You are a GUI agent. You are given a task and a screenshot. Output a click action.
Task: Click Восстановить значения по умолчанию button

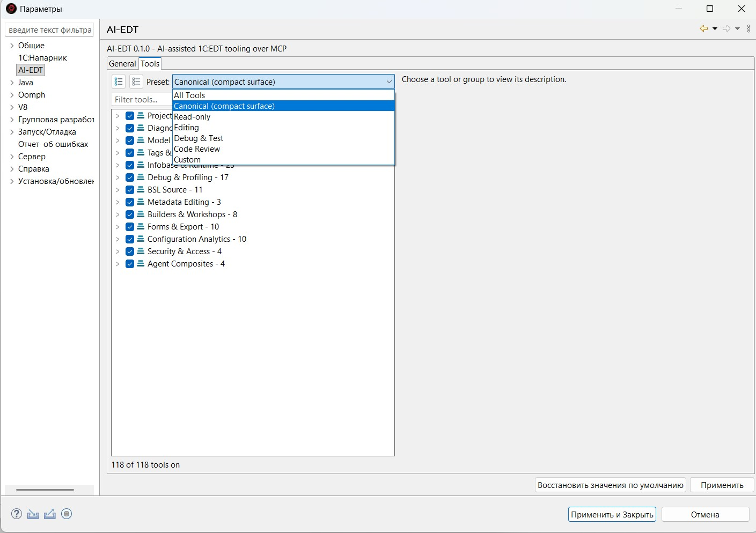[611, 485]
